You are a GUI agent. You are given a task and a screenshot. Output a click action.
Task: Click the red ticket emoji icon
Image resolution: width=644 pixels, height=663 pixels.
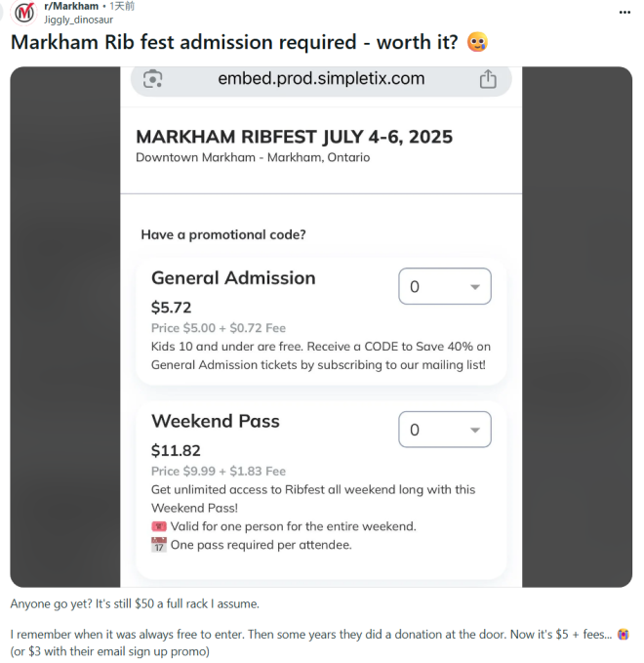point(159,526)
